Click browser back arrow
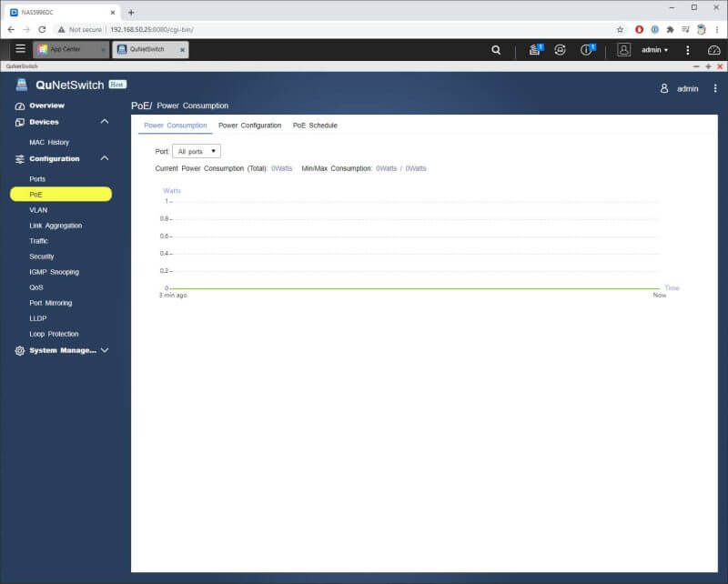This screenshot has width=728, height=584. (11, 29)
